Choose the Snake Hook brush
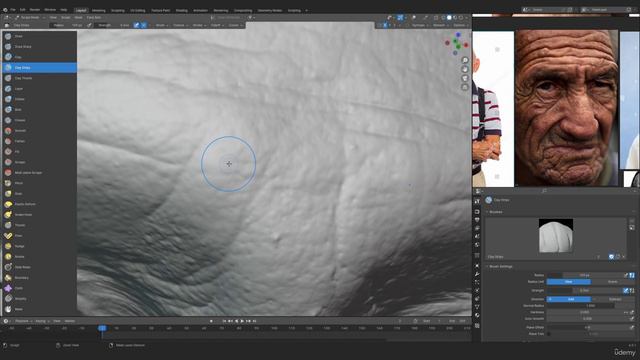The height and width of the screenshot is (360, 640). pyautogui.click(x=39, y=215)
